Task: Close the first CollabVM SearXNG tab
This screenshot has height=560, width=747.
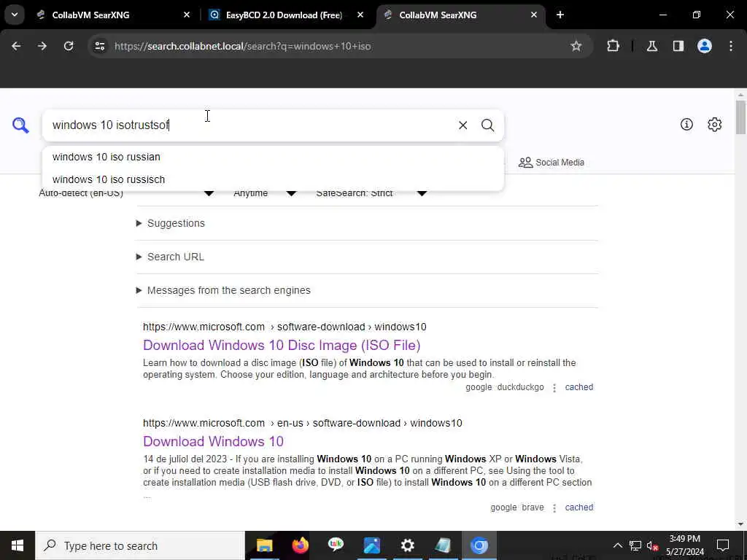Action: pyautogui.click(x=187, y=15)
